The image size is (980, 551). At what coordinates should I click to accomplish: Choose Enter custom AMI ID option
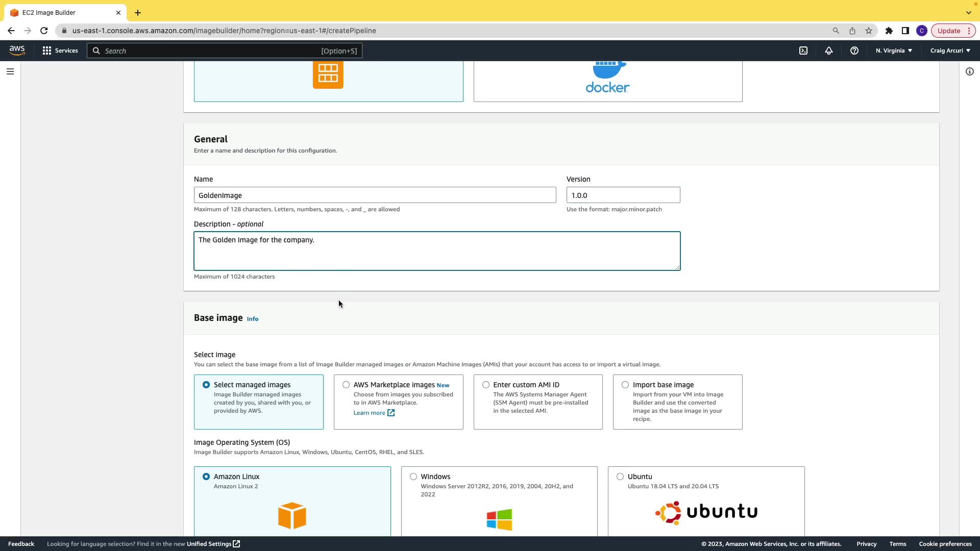(486, 385)
